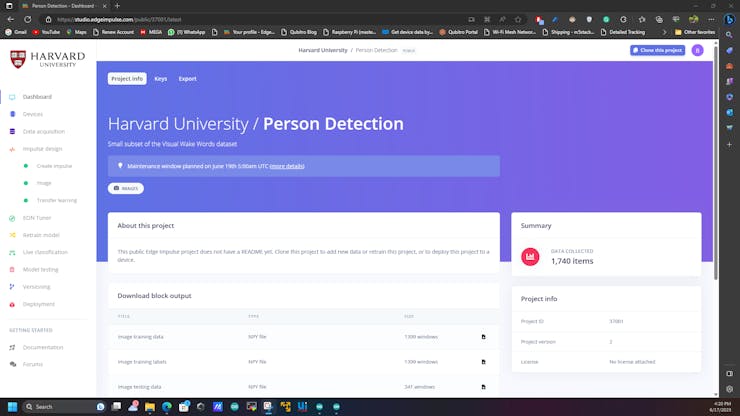The width and height of the screenshot is (740, 416).
Task: Open Documentation link in sidebar
Action: click(x=43, y=348)
